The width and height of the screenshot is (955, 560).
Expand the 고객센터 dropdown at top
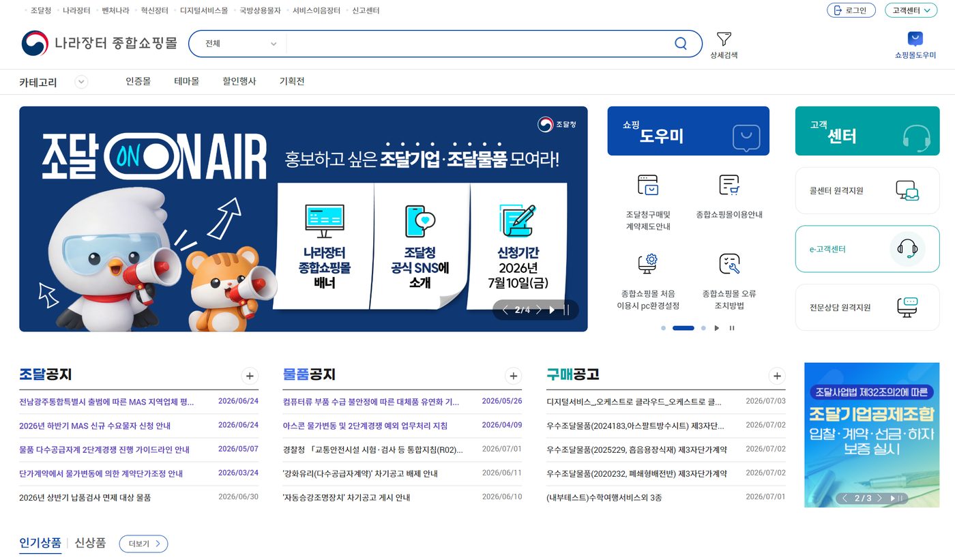[x=911, y=10]
